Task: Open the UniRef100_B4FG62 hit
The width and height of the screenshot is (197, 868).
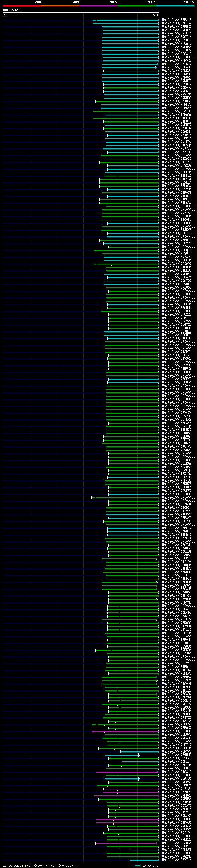Action: (x=176, y=822)
